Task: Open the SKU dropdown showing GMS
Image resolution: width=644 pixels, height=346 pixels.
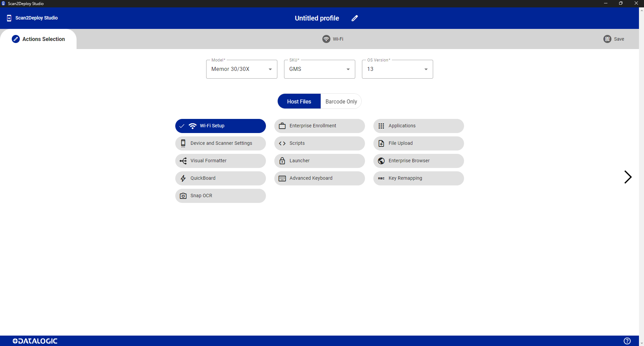Action: (319, 69)
